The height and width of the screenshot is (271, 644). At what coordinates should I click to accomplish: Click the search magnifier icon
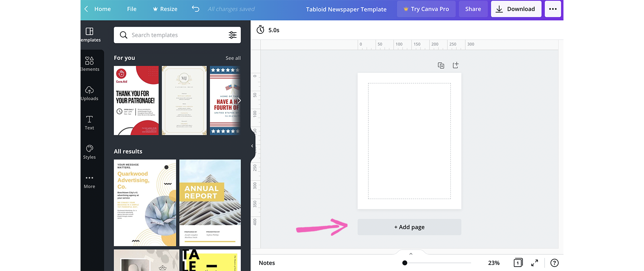[124, 35]
